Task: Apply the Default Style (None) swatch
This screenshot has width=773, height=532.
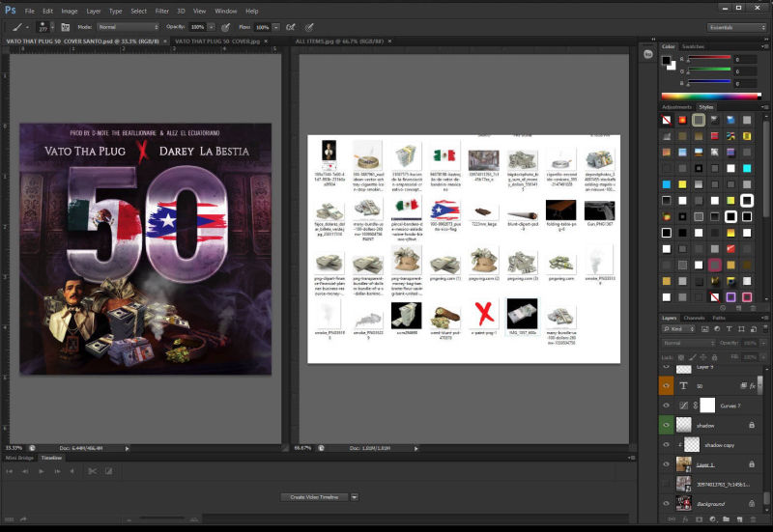Action: pyautogui.click(x=666, y=120)
